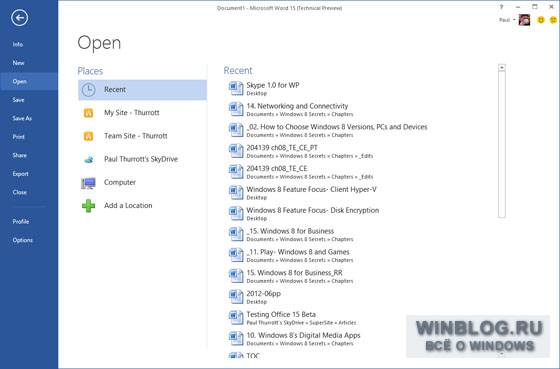Click Word icon for 14. Networking and Connectivity
Image resolution: width=560 pixels, height=369 pixels.
(236, 109)
